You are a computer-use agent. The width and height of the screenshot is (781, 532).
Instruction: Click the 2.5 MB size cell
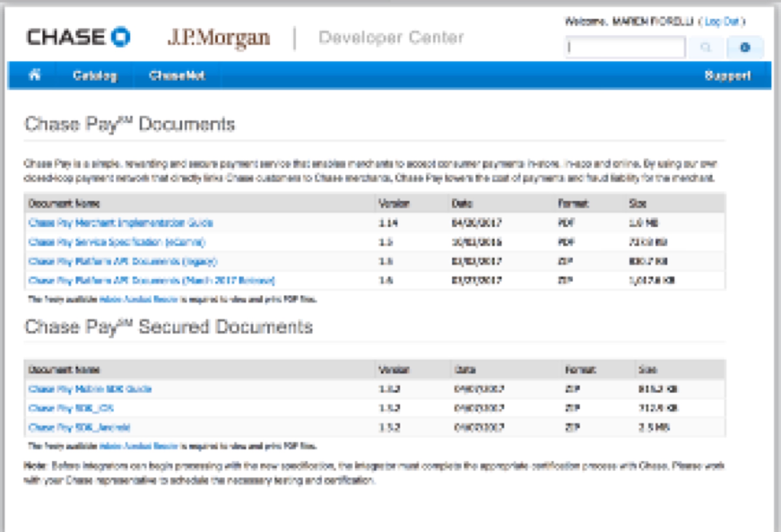pyautogui.click(x=654, y=427)
